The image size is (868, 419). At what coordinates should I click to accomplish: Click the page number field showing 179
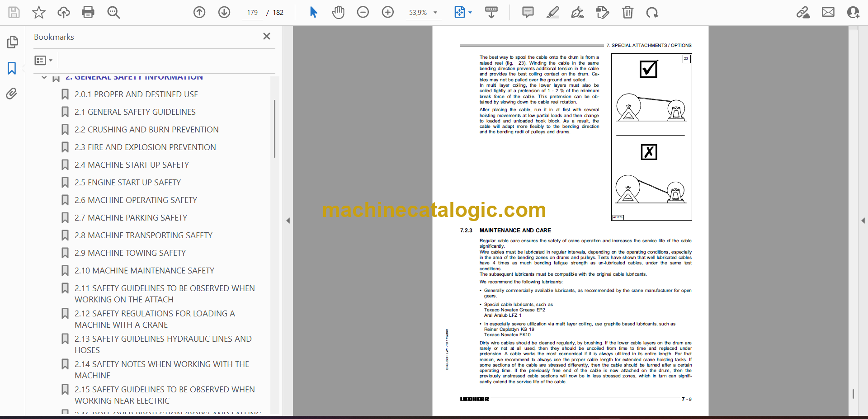[252, 13]
